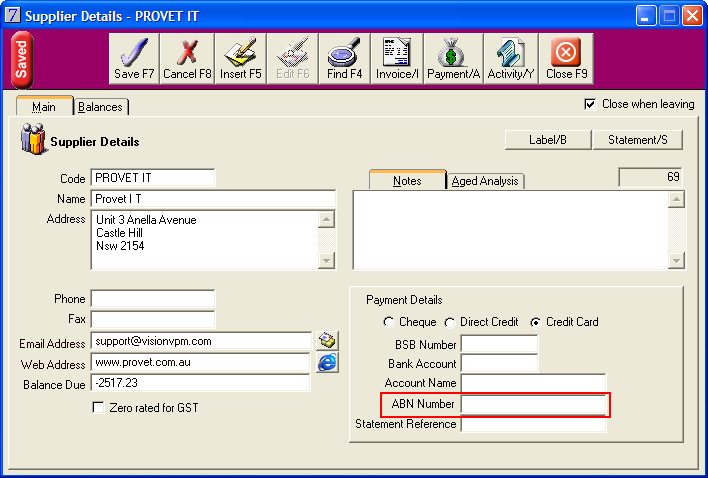Enable Zero rated for GST checkbox
Image resolution: width=708 pixels, height=478 pixels.
98,408
